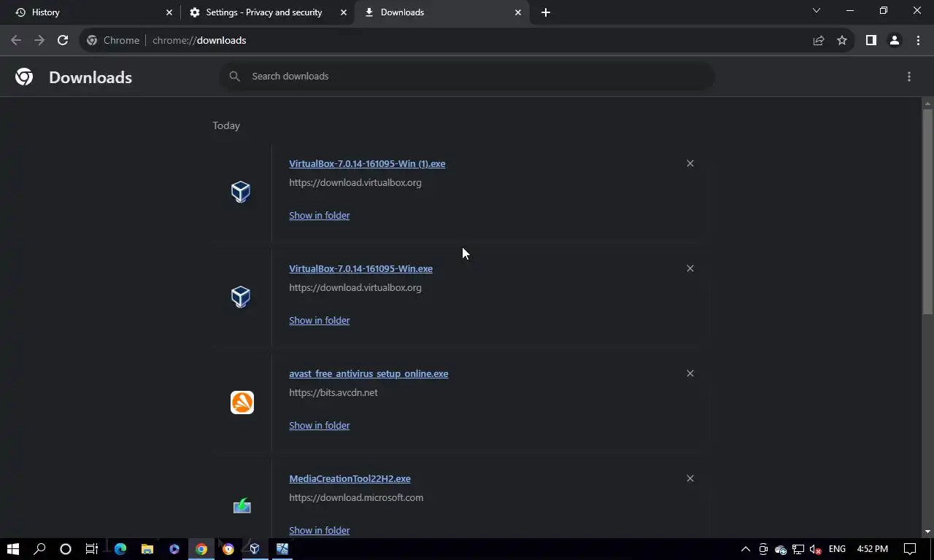
Task: Go forward with the browser forward arrow
Action: 39,40
